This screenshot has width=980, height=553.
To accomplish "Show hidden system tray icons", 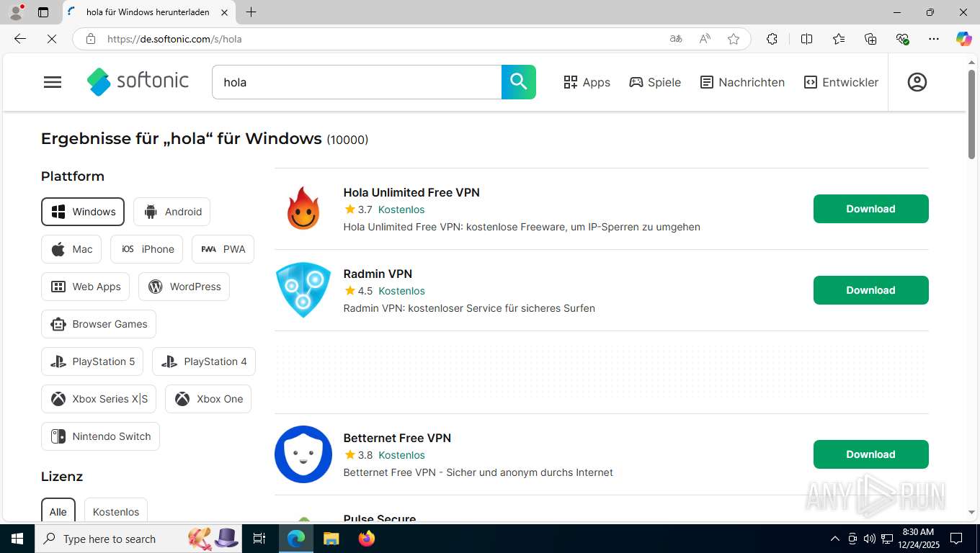I will (835, 539).
